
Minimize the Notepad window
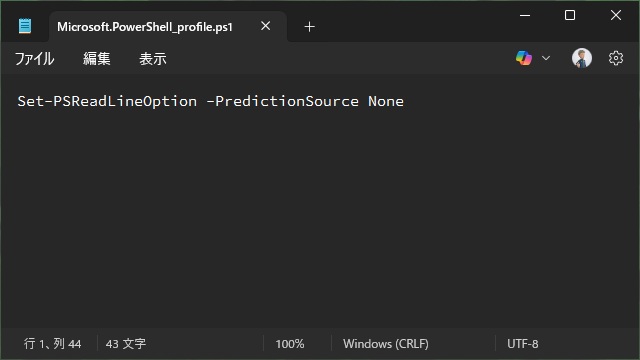point(525,16)
